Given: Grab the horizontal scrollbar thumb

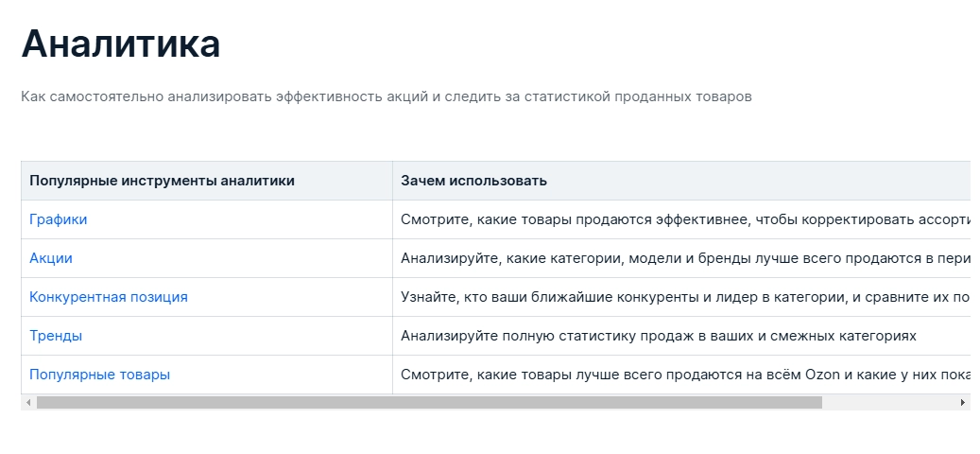Looking at the screenshot, I should click(x=429, y=403).
